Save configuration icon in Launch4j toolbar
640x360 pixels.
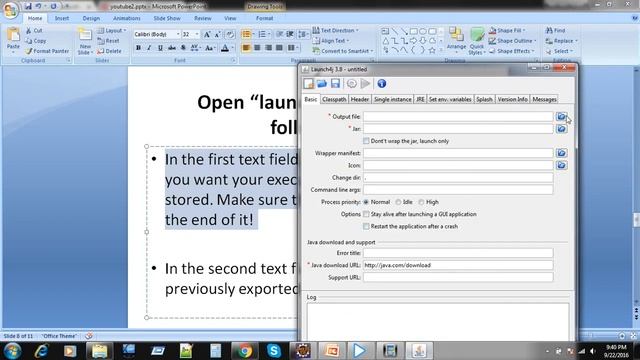(x=336, y=84)
